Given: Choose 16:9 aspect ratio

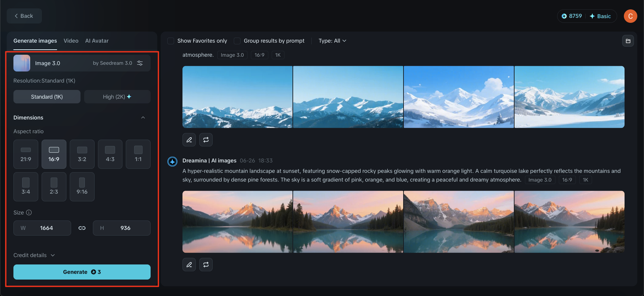Looking at the screenshot, I should (x=54, y=154).
